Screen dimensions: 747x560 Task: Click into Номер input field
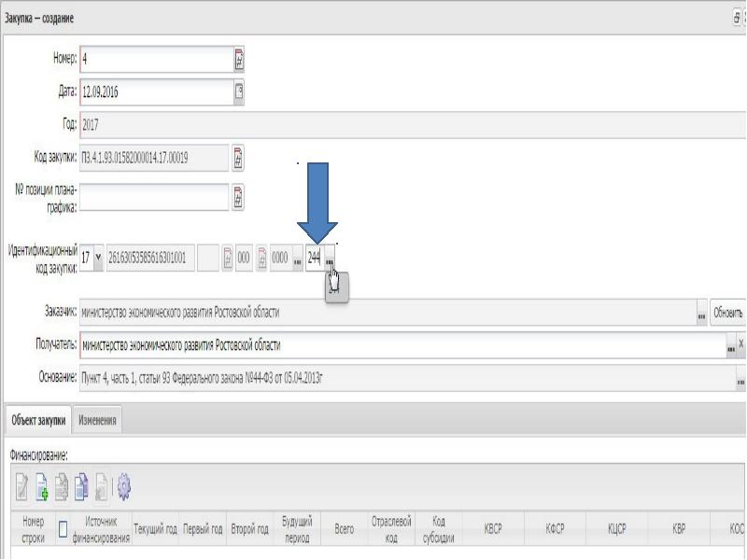pos(157,60)
